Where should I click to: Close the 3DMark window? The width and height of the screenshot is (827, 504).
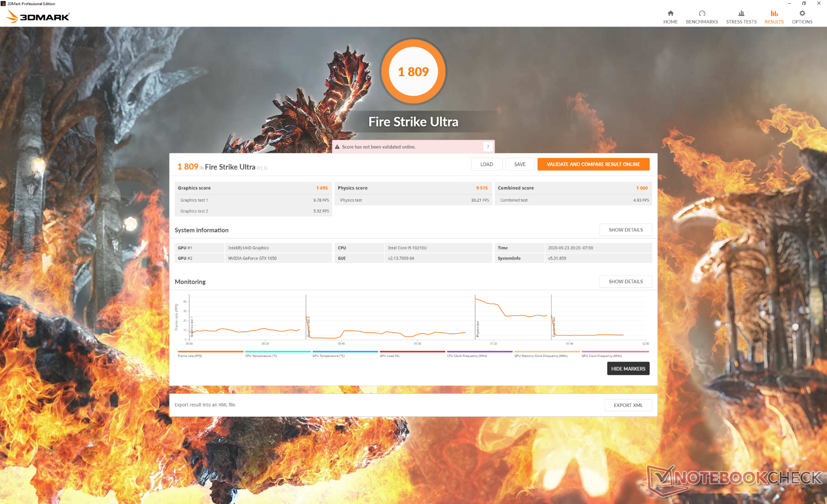(x=819, y=3)
